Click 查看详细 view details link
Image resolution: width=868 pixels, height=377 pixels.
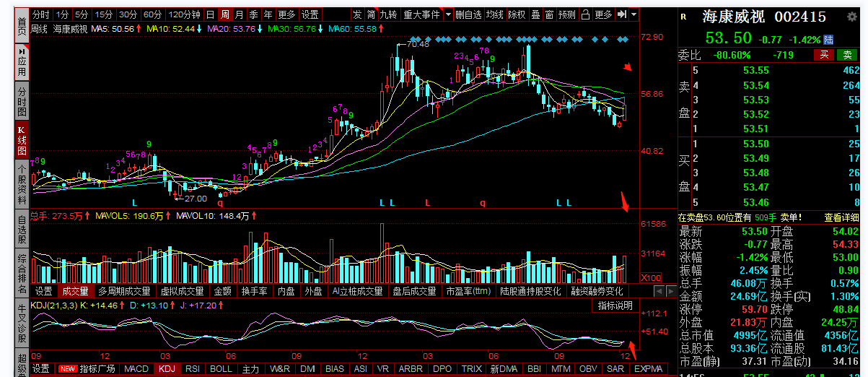(841, 217)
